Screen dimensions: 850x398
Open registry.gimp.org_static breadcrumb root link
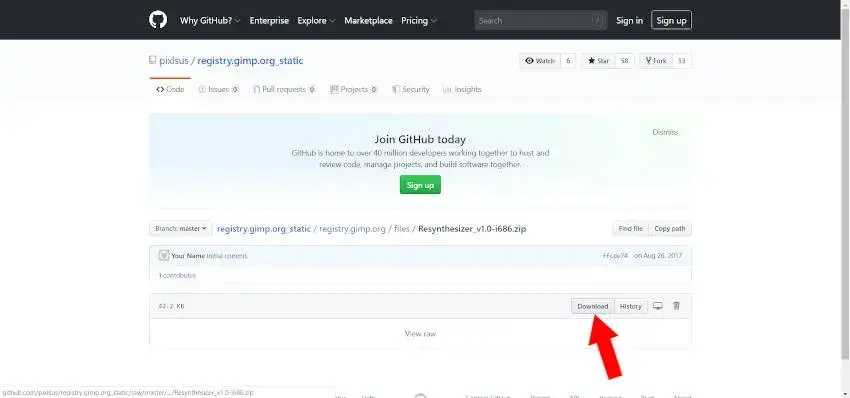tap(264, 229)
